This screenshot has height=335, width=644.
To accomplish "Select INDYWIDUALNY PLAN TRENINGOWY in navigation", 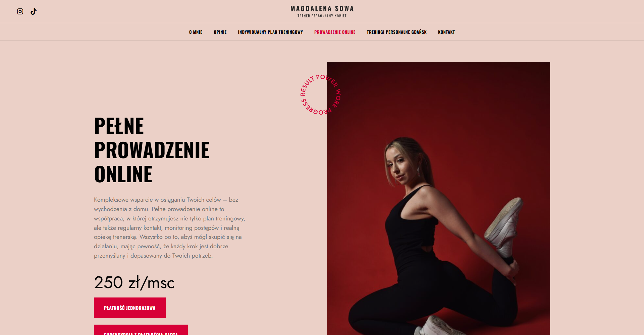I will (x=270, y=32).
